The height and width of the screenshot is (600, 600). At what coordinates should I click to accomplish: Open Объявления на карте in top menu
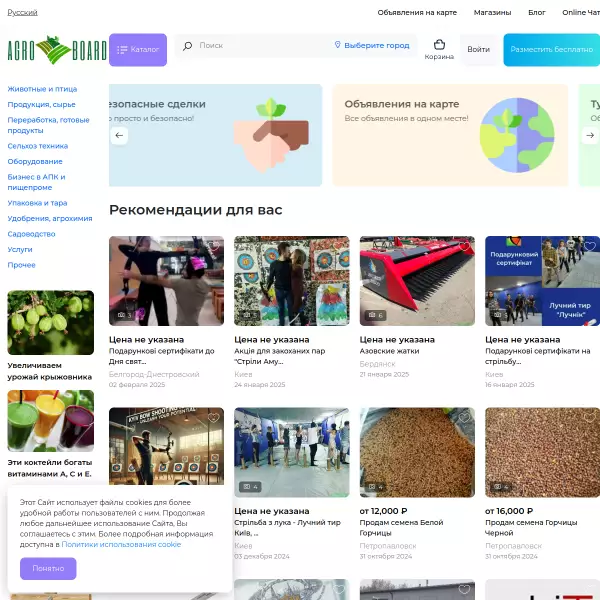pyautogui.click(x=417, y=12)
